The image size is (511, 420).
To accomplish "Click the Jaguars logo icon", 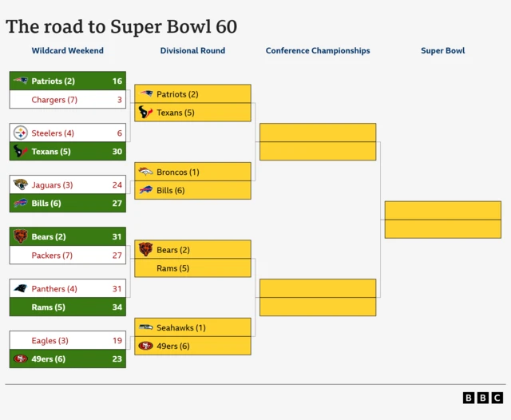I will coord(21,184).
